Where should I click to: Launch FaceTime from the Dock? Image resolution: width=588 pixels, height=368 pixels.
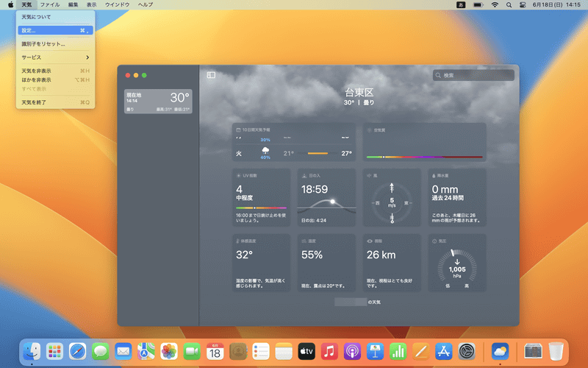click(x=192, y=352)
